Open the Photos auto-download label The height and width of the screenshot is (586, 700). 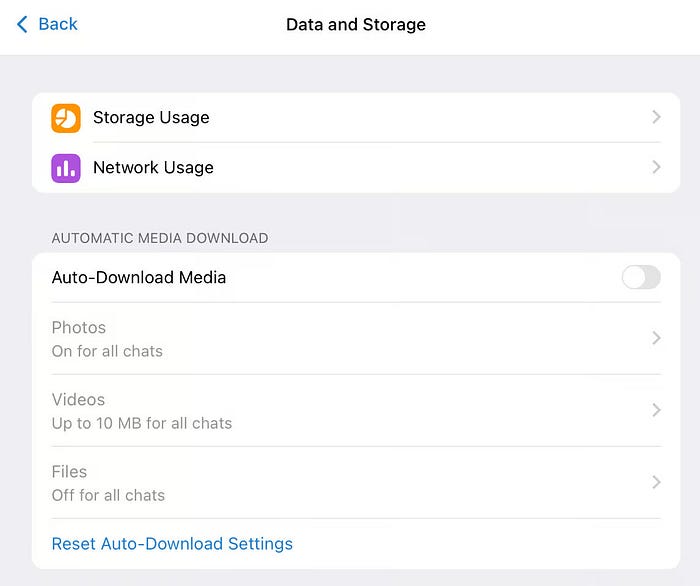[x=79, y=328]
